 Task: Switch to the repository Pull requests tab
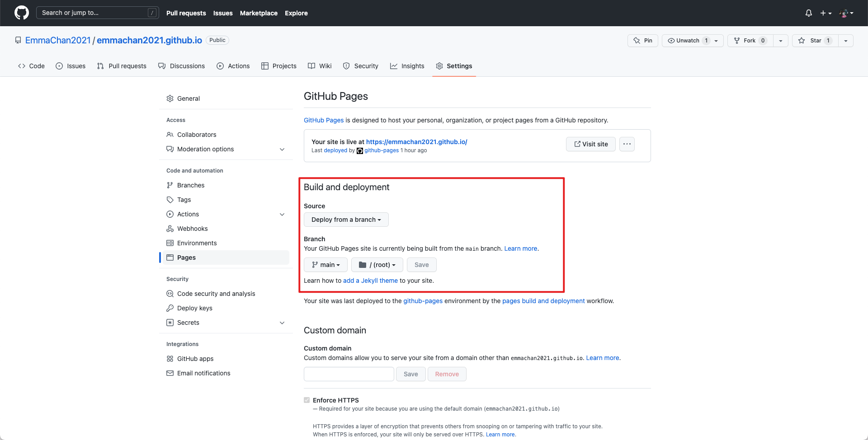[x=122, y=66]
